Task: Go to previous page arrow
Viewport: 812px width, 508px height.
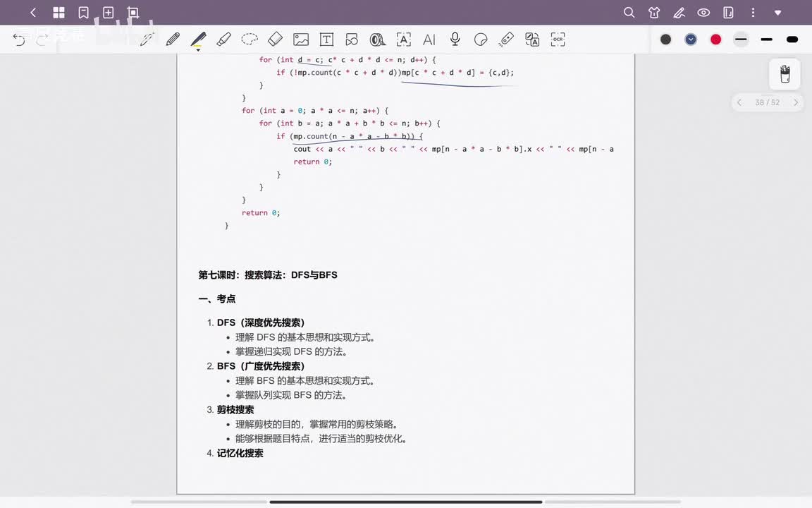Action: click(x=739, y=102)
